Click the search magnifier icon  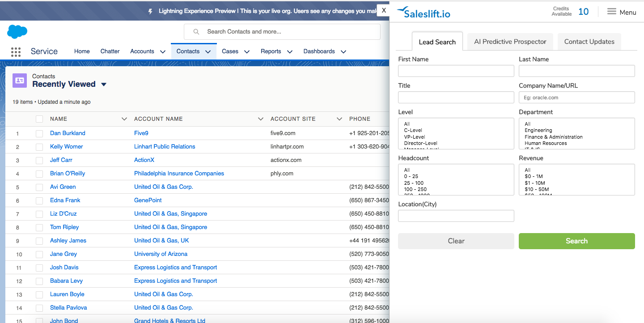point(196,31)
